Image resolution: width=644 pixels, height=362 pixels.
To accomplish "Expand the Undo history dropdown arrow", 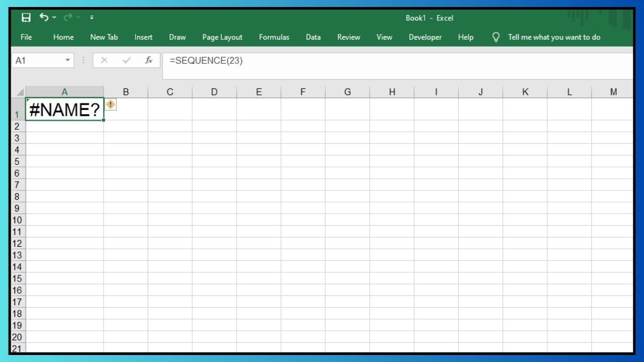I will pyautogui.click(x=54, y=18).
